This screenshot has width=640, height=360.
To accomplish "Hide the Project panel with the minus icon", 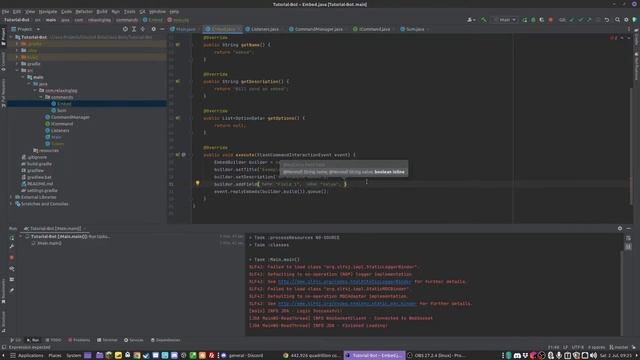I will click(x=162, y=29).
